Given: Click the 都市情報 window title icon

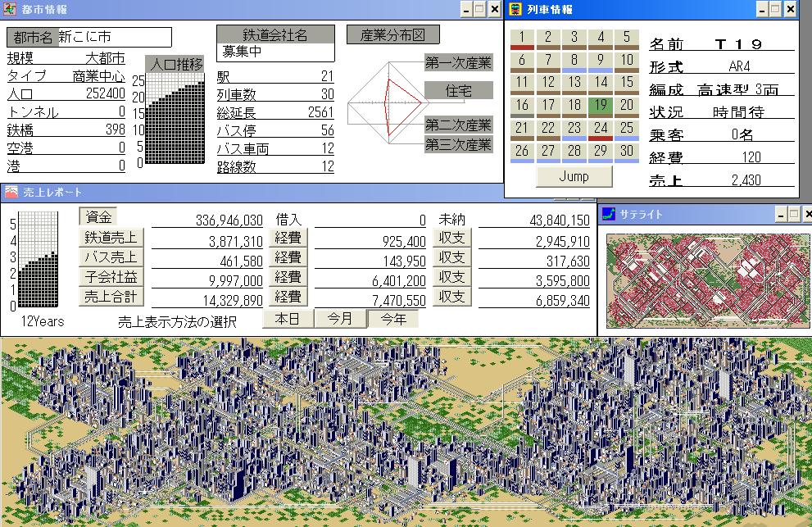Looking at the screenshot, I should 10,9.
